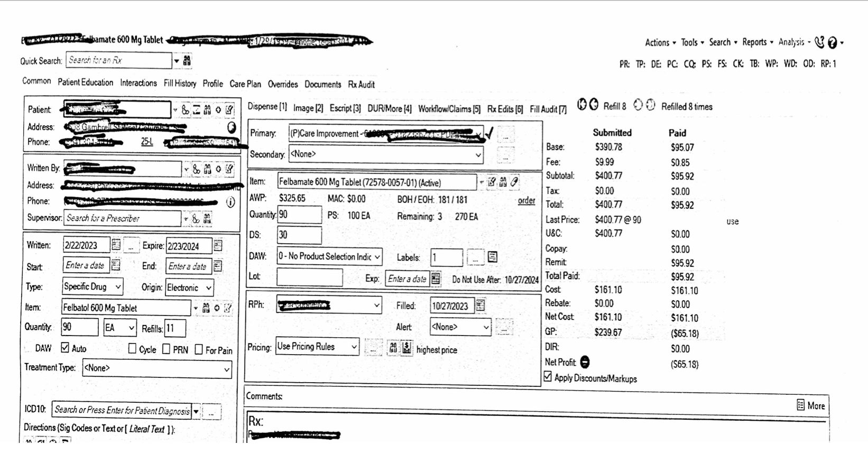Click the Quick Search binoculars icon
Screen dimensions: 868x454
pos(187,61)
